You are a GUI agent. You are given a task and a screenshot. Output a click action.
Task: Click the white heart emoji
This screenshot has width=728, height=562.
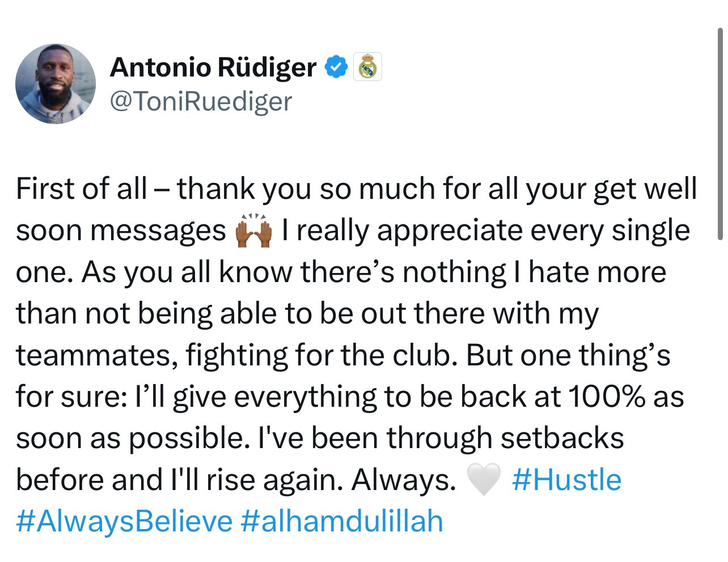click(483, 480)
